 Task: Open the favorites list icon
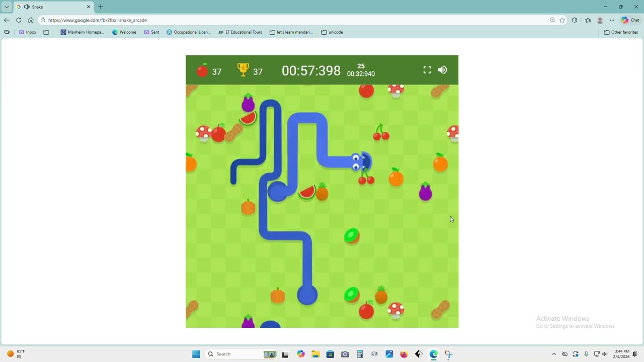pos(588,20)
